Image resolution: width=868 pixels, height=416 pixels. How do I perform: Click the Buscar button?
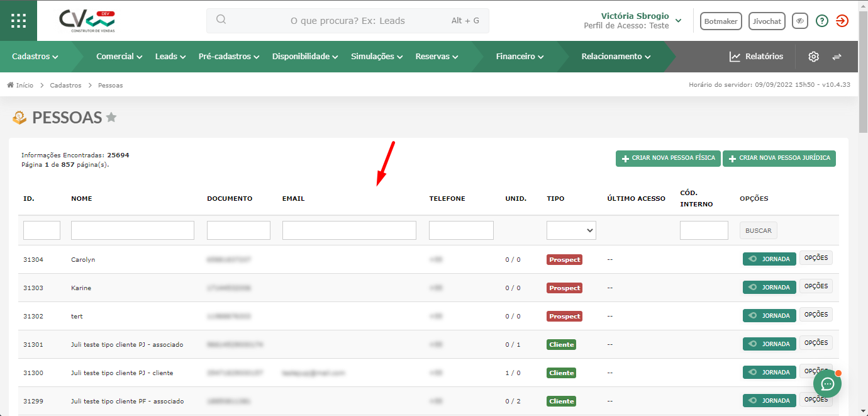coord(759,230)
